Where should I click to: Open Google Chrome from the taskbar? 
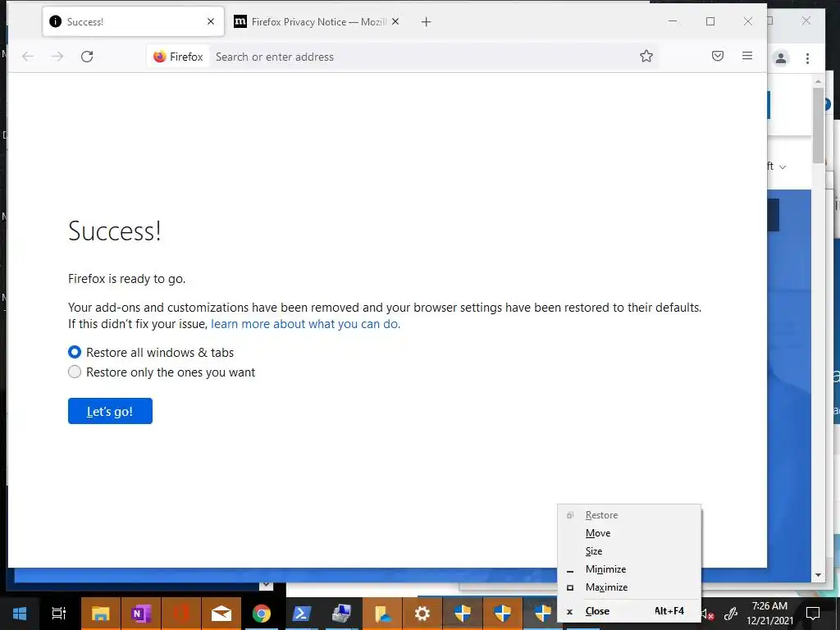pos(262,614)
